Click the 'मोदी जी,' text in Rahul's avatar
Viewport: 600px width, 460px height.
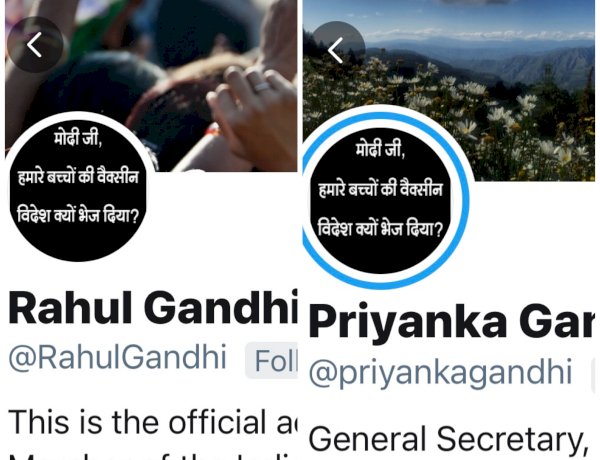click(x=78, y=137)
